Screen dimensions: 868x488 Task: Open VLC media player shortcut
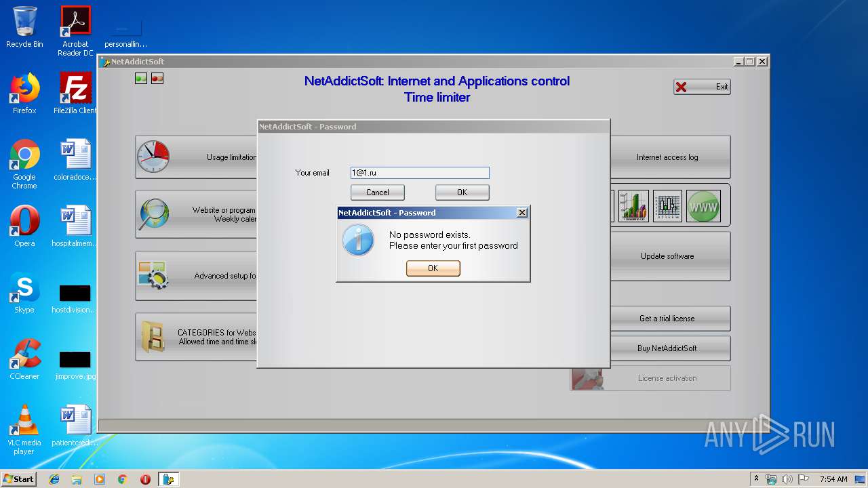pyautogui.click(x=24, y=430)
